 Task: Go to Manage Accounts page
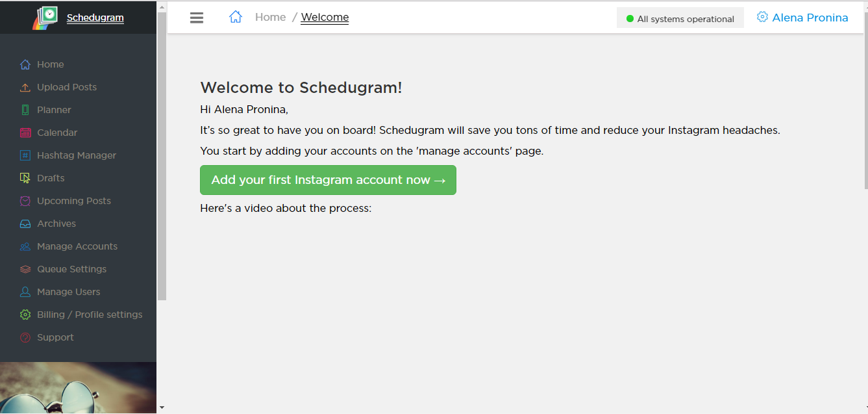(x=77, y=246)
